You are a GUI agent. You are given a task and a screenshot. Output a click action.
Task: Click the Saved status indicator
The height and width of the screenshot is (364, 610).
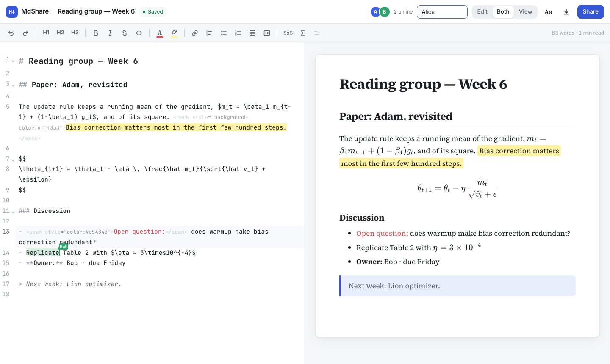pos(153,12)
